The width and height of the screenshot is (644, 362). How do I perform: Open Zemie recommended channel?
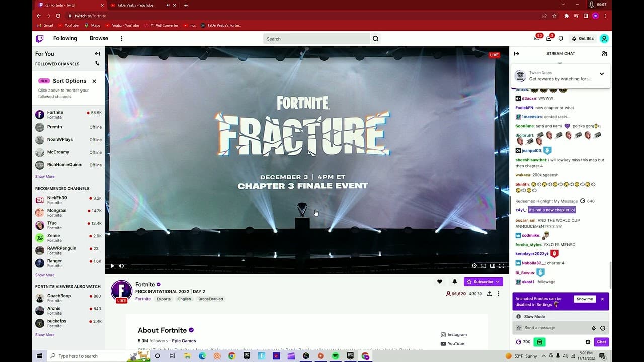pos(68,238)
